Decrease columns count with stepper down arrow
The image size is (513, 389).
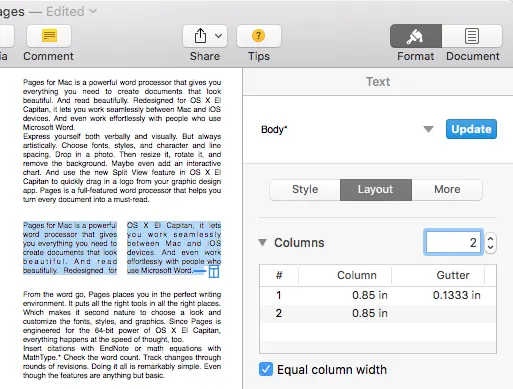(490, 247)
